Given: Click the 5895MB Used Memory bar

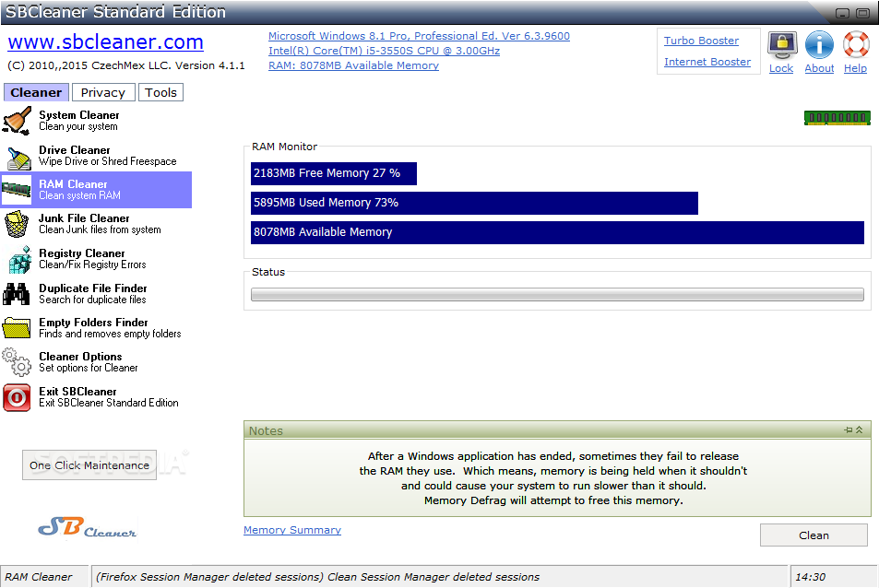Looking at the screenshot, I should (x=474, y=203).
